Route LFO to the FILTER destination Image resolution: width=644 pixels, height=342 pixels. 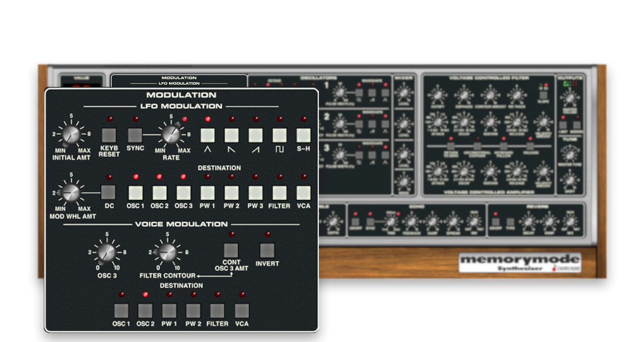[280, 192]
